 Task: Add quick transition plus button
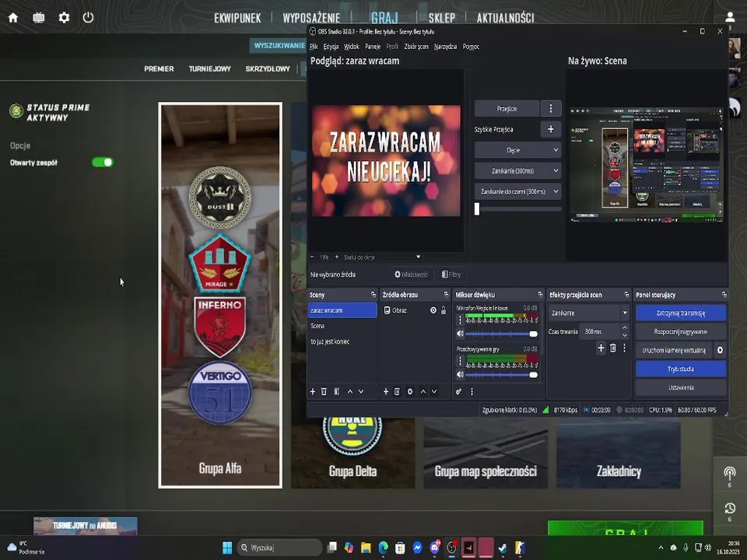551,129
